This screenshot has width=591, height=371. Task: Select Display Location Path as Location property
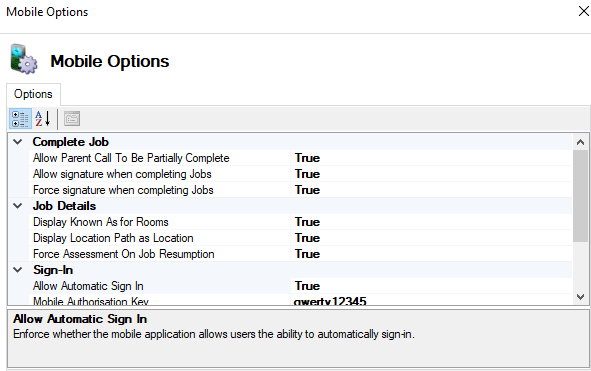click(x=159, y=238)
